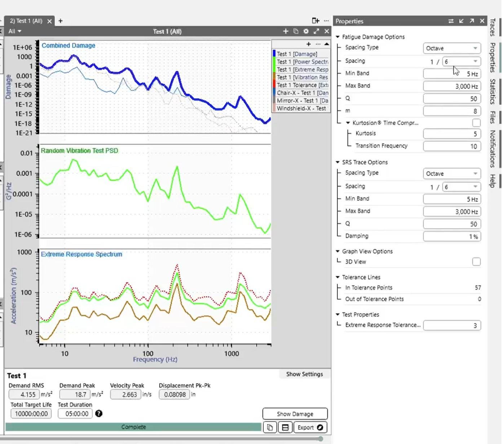Screen dimensions: 504x444
Task: Edit the Kurtosis value field
Action: coord(452,134)
